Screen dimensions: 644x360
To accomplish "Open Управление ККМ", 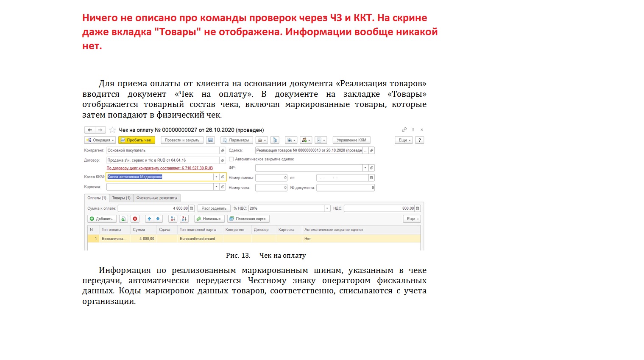I will click(351, 140).
